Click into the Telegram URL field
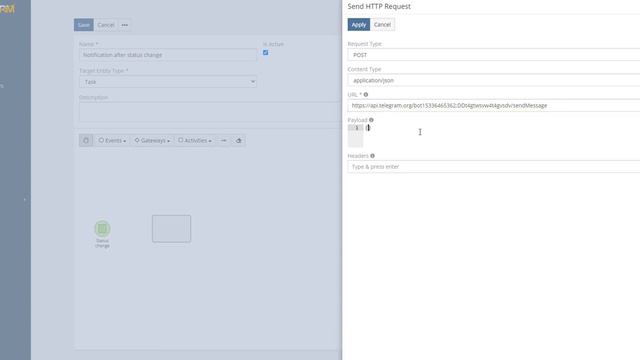 493,105
